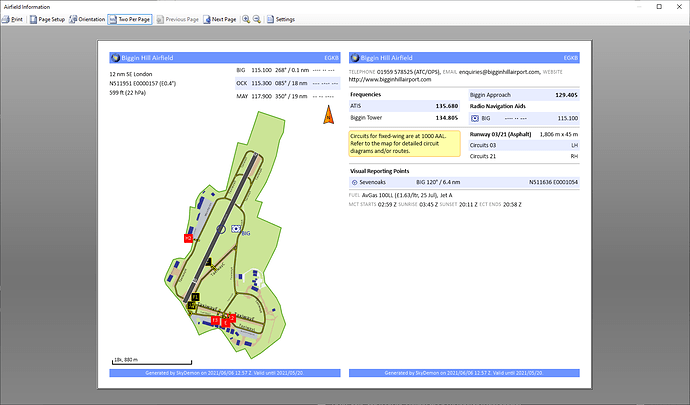Click the red E marker on south apron
This screenshot has height=405, width=690.
(x=225, y=323)
